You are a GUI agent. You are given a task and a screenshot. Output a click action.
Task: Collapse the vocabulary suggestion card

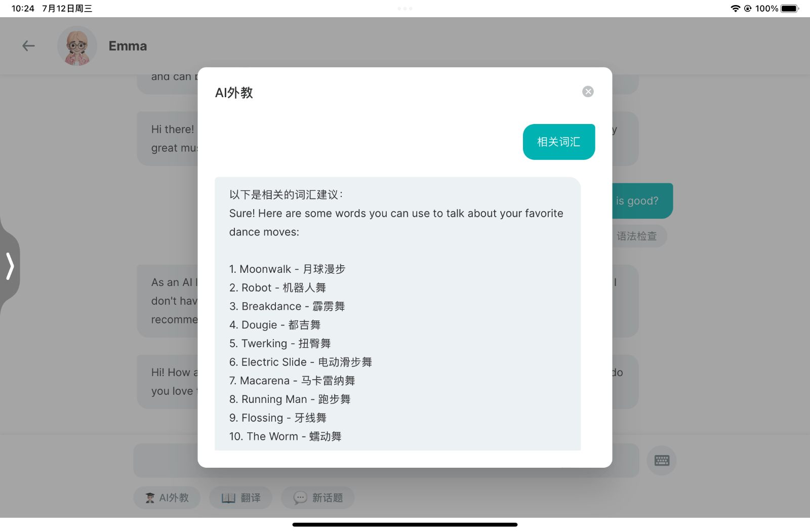tap(558, 142)
